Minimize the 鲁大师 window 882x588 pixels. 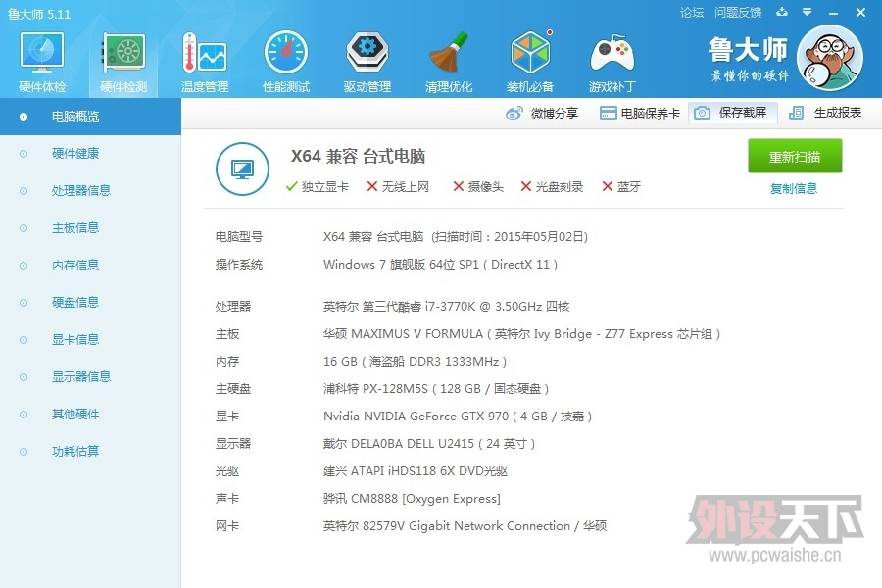pos(834,13)
